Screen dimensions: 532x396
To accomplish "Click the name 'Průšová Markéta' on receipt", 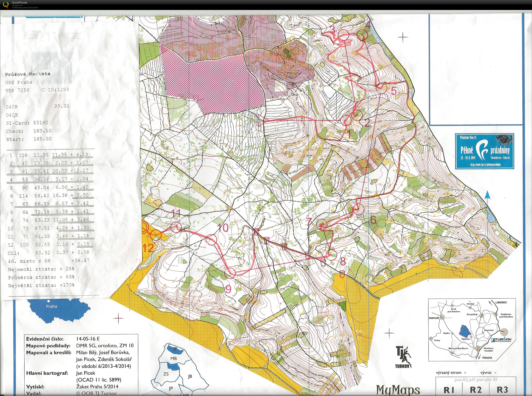I will click(28, 74).
